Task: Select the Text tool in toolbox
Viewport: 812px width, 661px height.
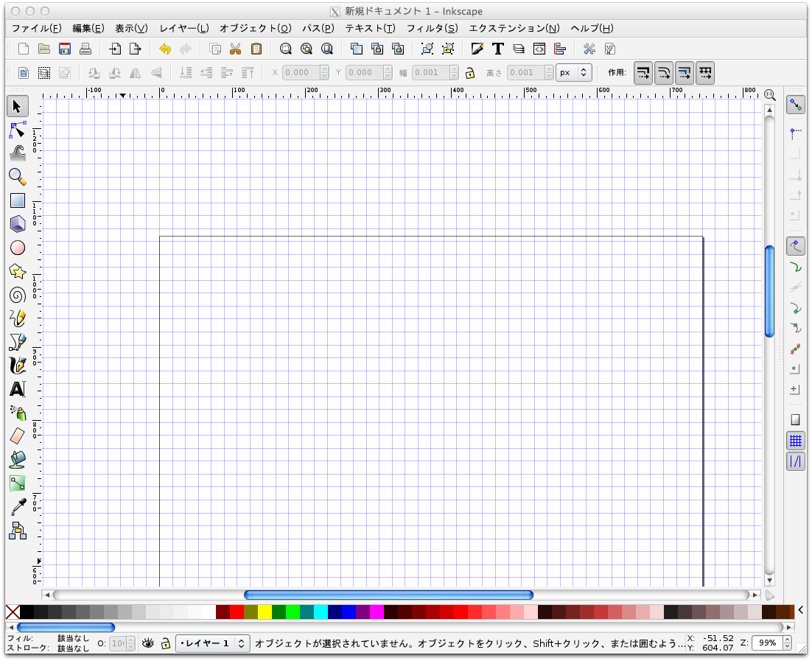Action: 18,389
